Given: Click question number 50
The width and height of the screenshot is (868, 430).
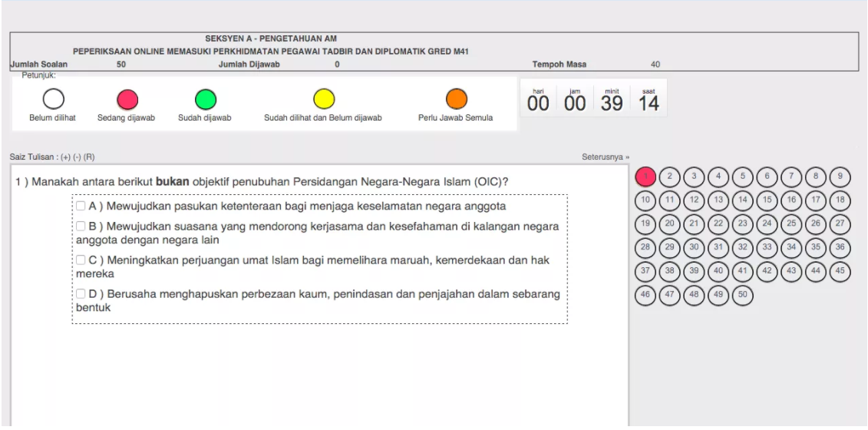Looking at the screenshot, I should pyautogui.click(x=743, y=296).
